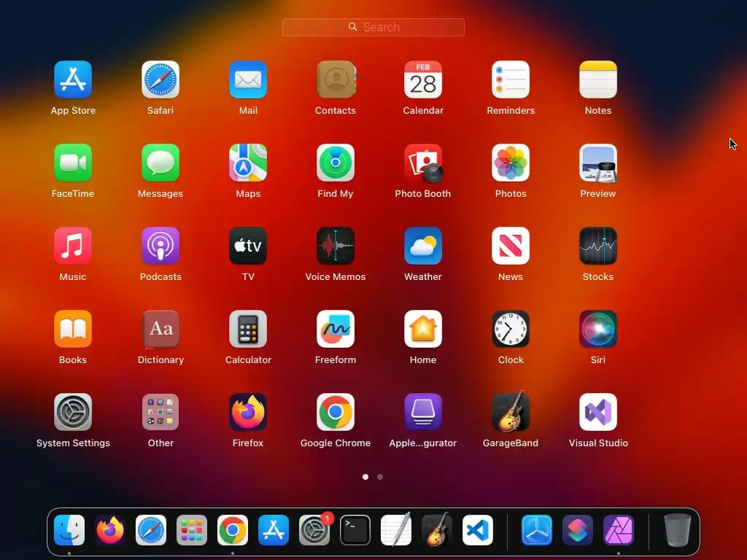The width and height of the screenshot is (747, 560).
Task: Open Clock app
Action: (x=511, y=329)
